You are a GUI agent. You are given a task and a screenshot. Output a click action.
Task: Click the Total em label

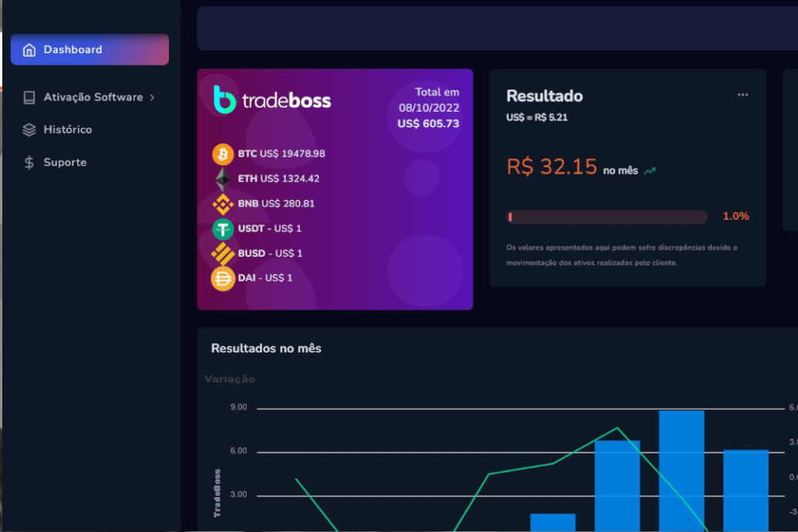[x=436, y=93]
